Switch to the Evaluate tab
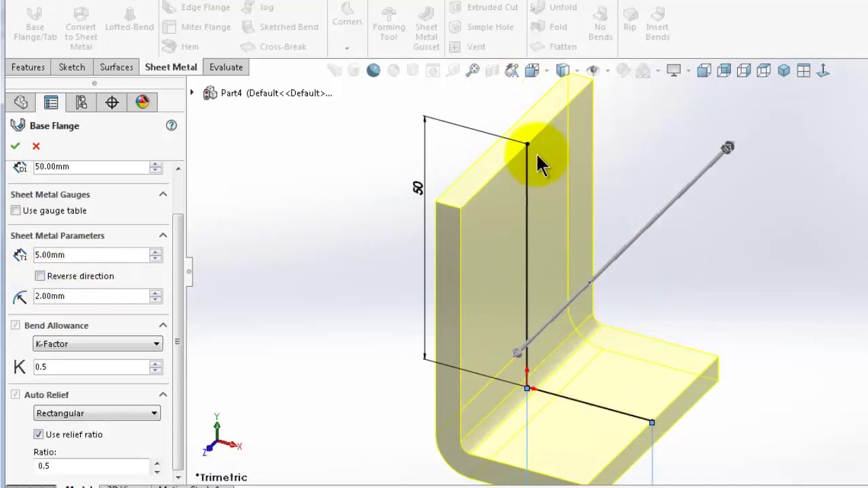The height and width of the screenshot is (488, 868). 226,67
